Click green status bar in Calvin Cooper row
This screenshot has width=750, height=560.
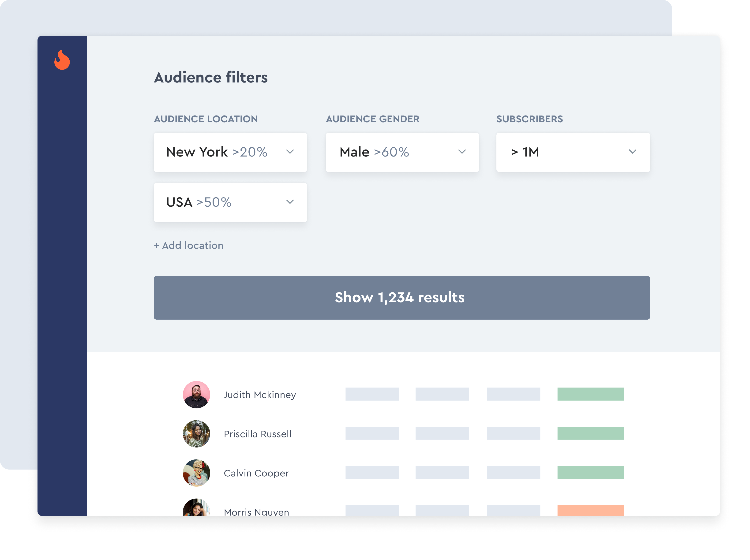tap(590, 473)
